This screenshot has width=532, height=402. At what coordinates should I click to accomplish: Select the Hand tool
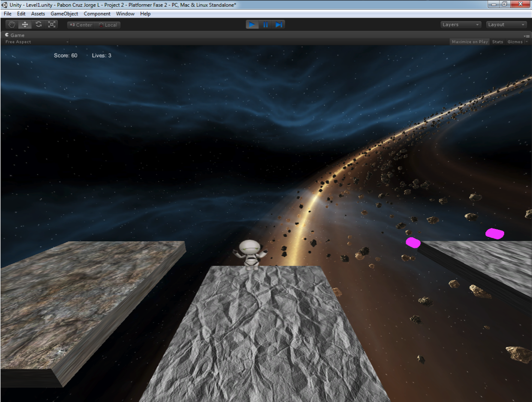pos(12,25)
